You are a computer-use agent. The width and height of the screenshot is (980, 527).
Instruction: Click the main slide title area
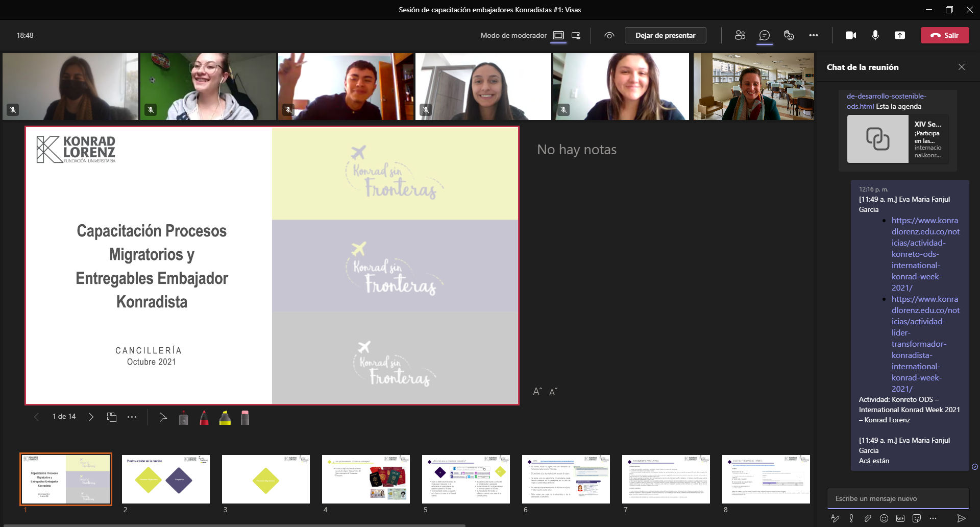point(152,266)
